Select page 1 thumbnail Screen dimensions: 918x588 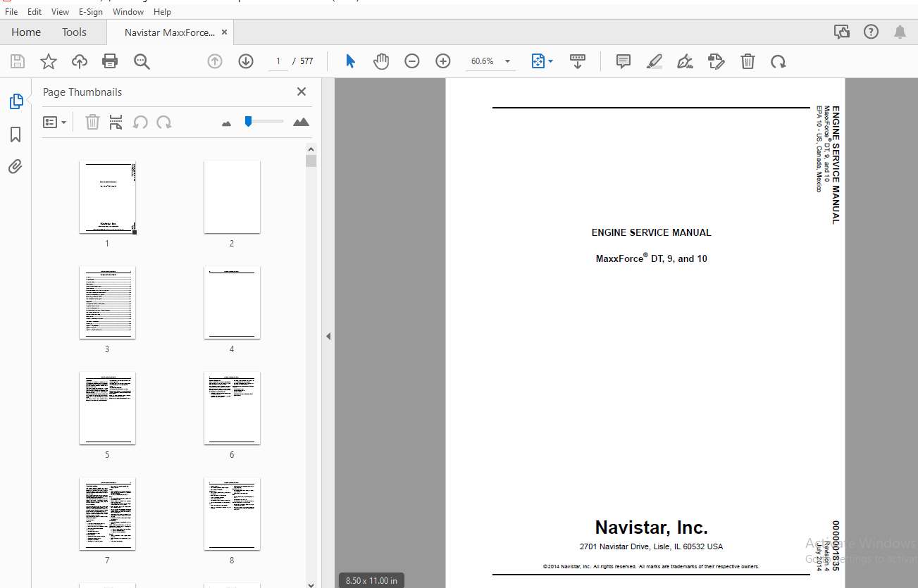[x=107, y=197]
